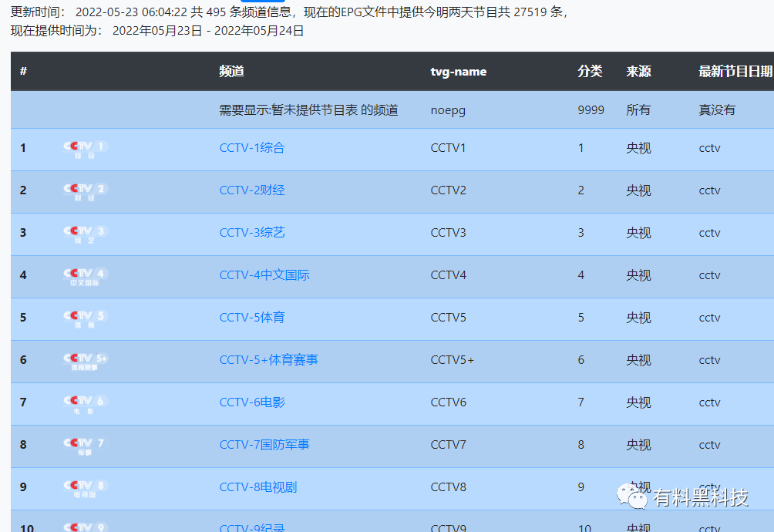Open the CCTV-8电视剧 channel link
Viewport: 774px width, 532px height.
pyautogui.click(x=258, y=487)
